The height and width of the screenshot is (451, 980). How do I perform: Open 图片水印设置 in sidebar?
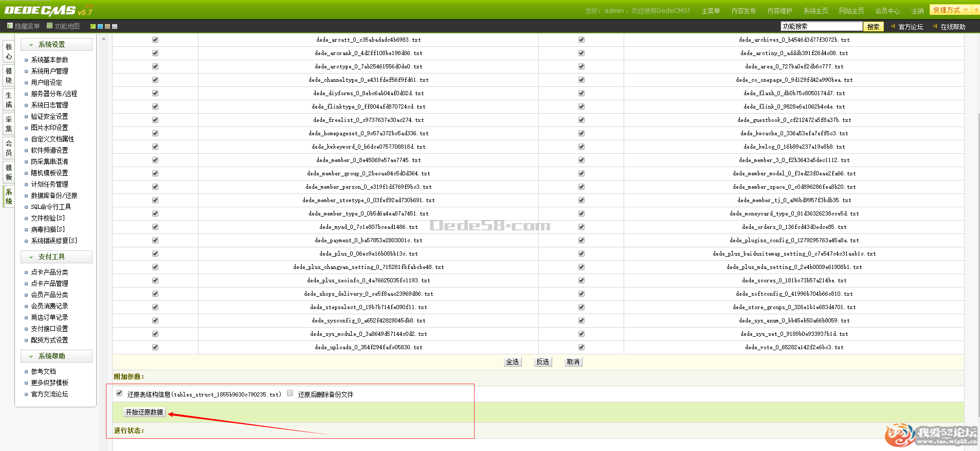click(x=49, y=128)
